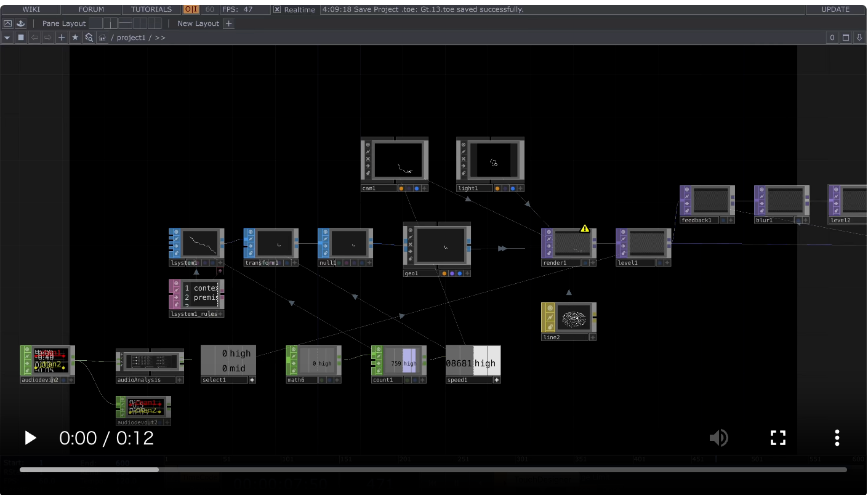This screenshot has height=495, width=868.
Task: Select the level1 node
Action: click(x=643, y=247)
